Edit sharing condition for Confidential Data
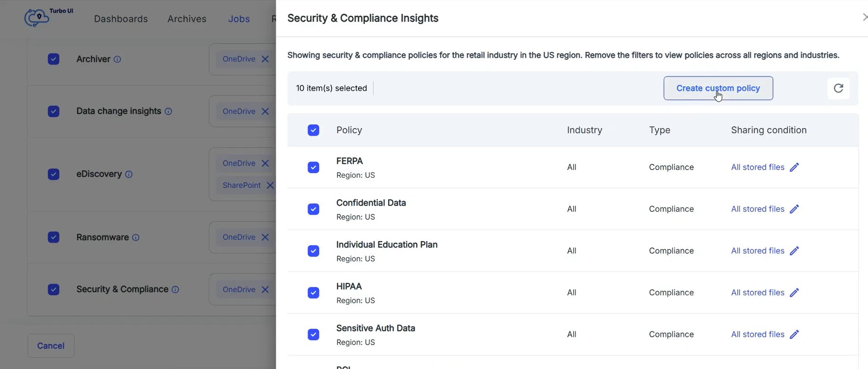Image resolution: width=868 pixels, height=369 pixels. point(794,209)
